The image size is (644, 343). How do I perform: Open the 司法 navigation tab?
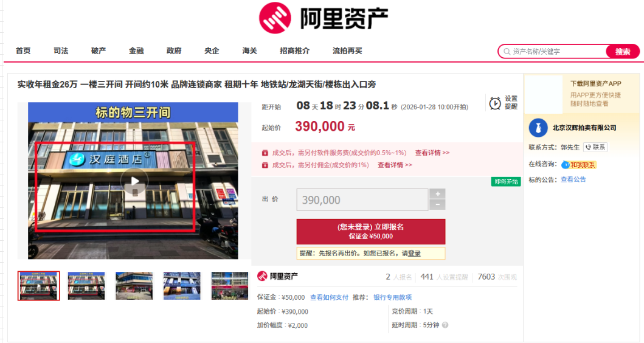pos(61,51)
